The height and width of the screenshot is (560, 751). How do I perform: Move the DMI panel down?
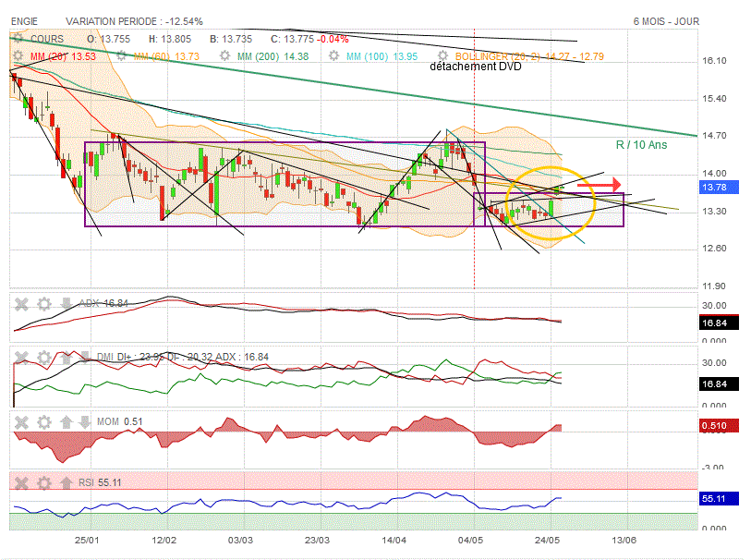(x=86, y=357)
